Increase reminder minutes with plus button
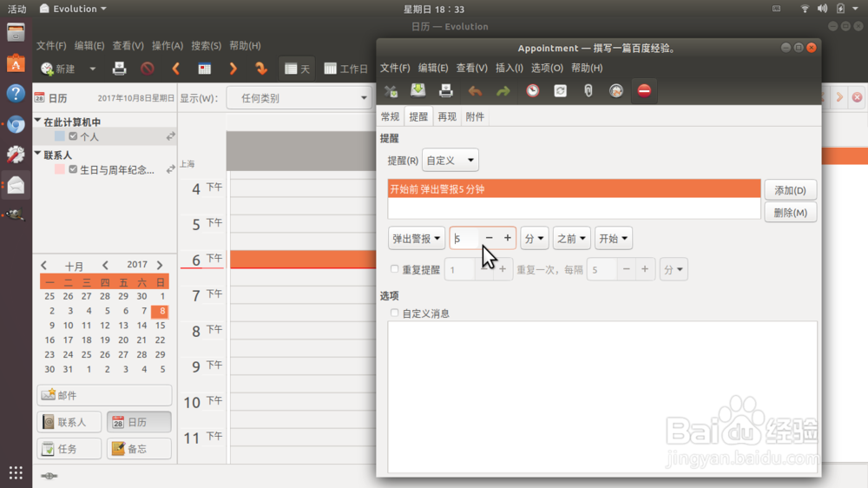Screen dimensions: 868x488 pyautogui.click(x=507, y=238)
